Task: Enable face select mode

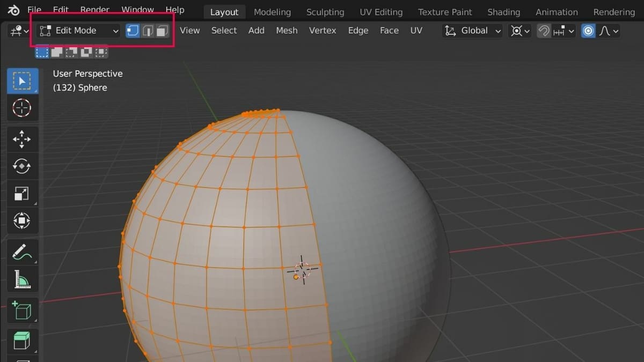Action: click(x=162, y=31)
